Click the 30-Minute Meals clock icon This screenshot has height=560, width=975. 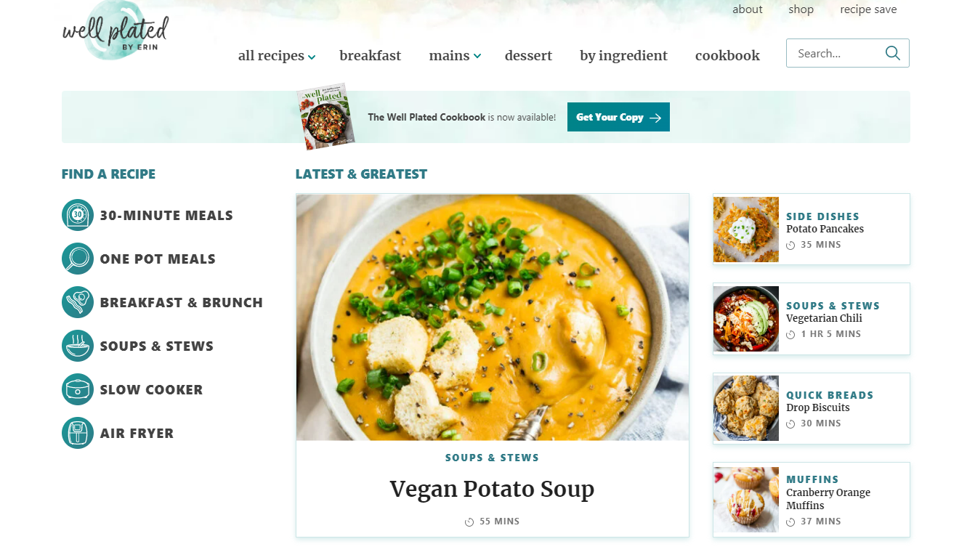78,215
